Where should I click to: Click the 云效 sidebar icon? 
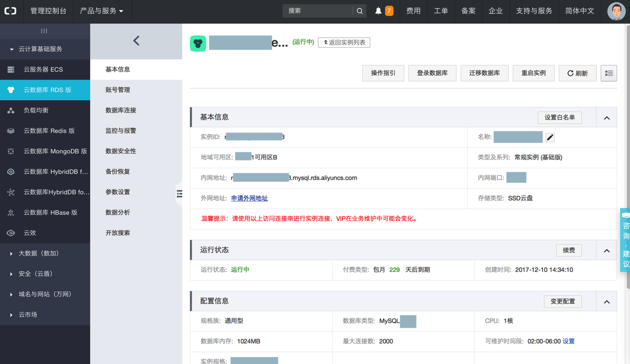pos(11,233)
